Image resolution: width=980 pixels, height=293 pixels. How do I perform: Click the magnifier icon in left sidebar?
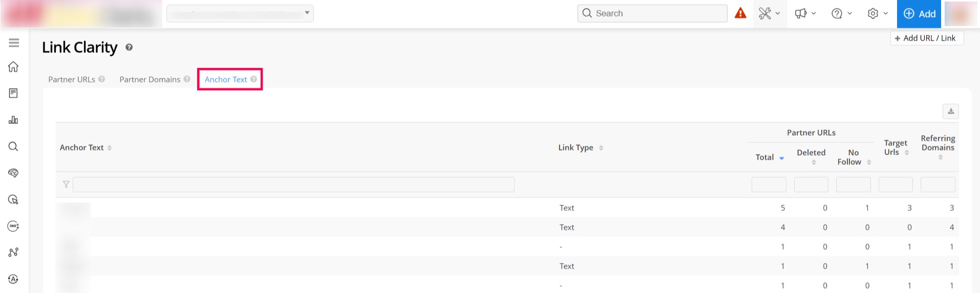tap(14, 147)
